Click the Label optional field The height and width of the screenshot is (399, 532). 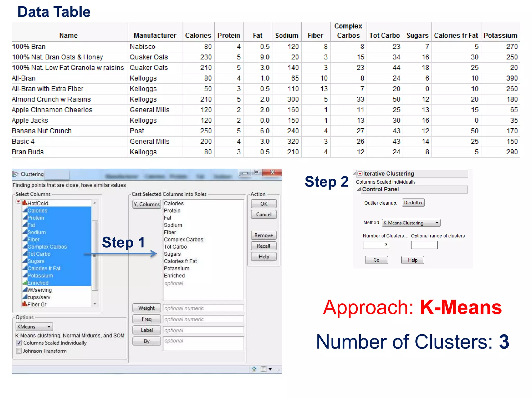pos(203,330)
